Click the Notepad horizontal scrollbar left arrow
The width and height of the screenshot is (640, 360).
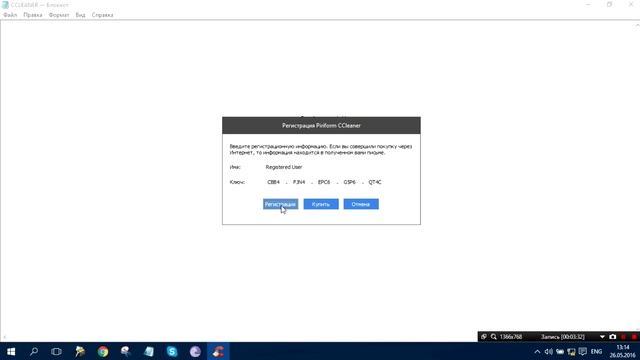pyautogui.click(x=4, y=337)
